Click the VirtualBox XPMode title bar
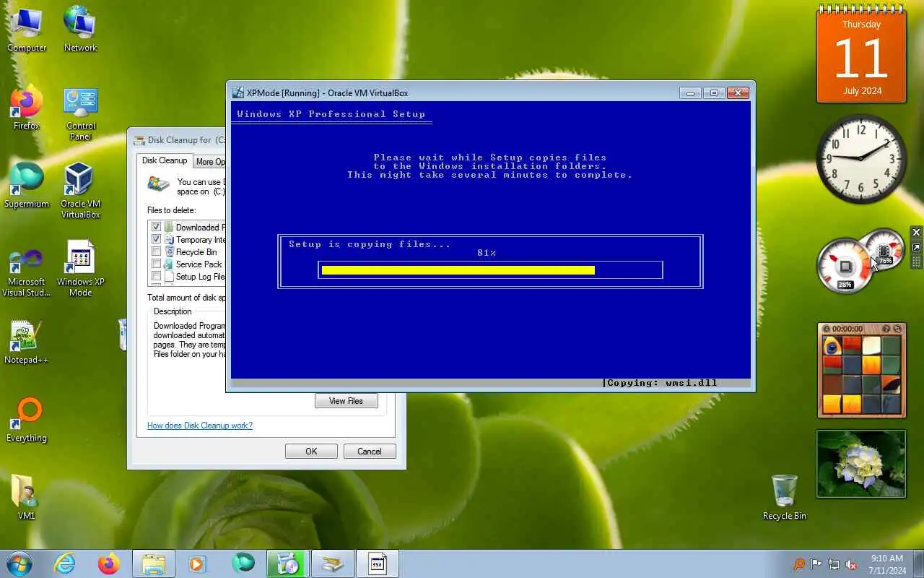Viewport: 924px width, 578px height. click(455, 92)
